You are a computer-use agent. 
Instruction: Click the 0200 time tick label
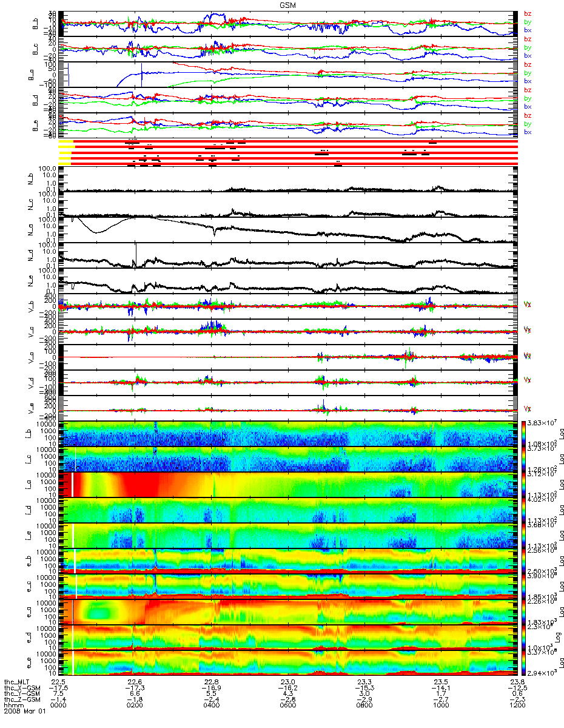click(x=135, y=706)
